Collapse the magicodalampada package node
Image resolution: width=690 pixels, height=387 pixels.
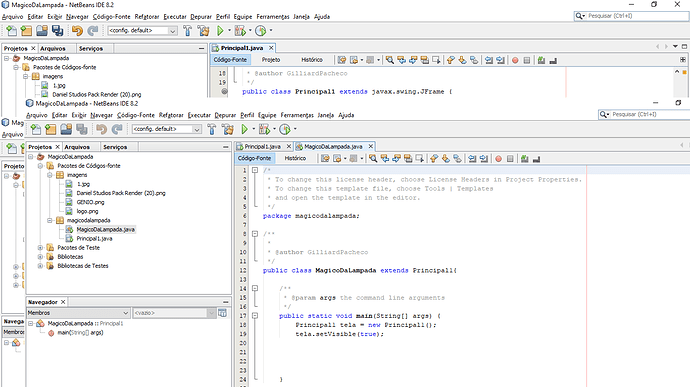50,220
